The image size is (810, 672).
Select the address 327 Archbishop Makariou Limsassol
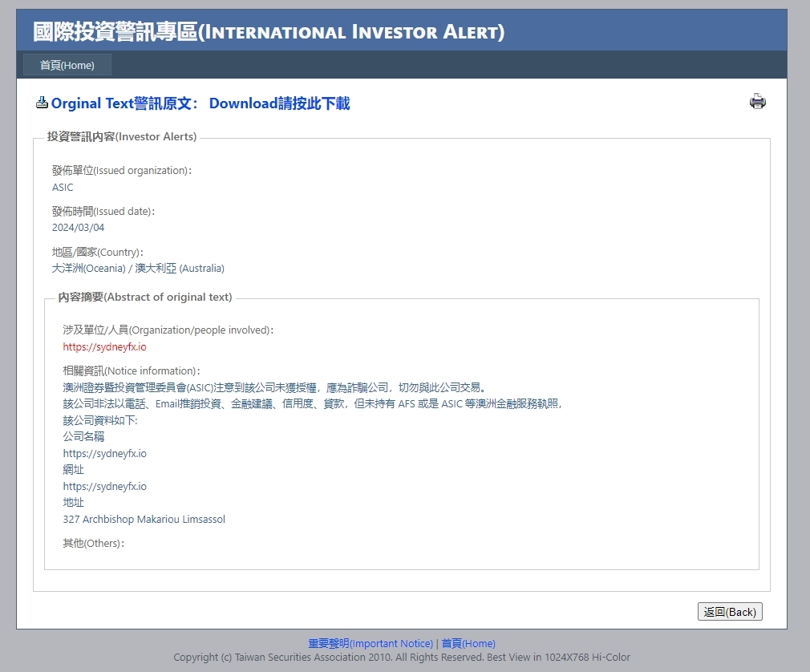[144, 520]
